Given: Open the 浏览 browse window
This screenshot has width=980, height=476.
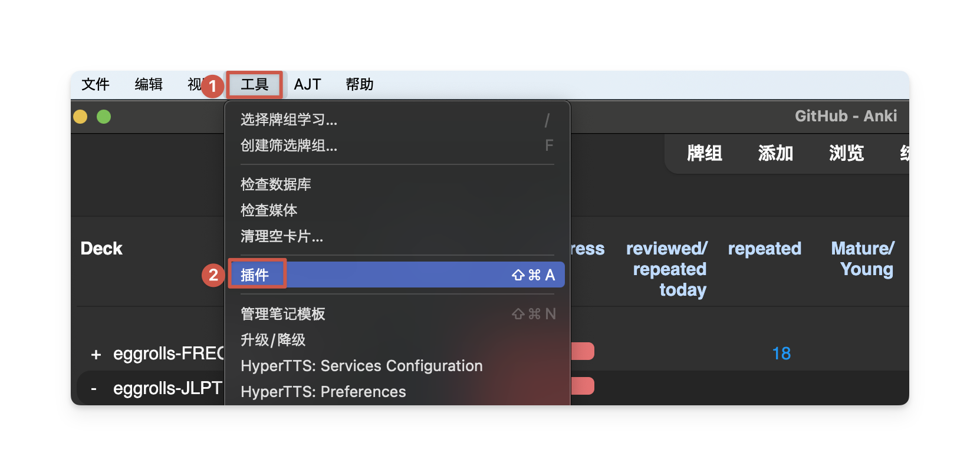Looking at the screenshot, I should tap(846, 153).
